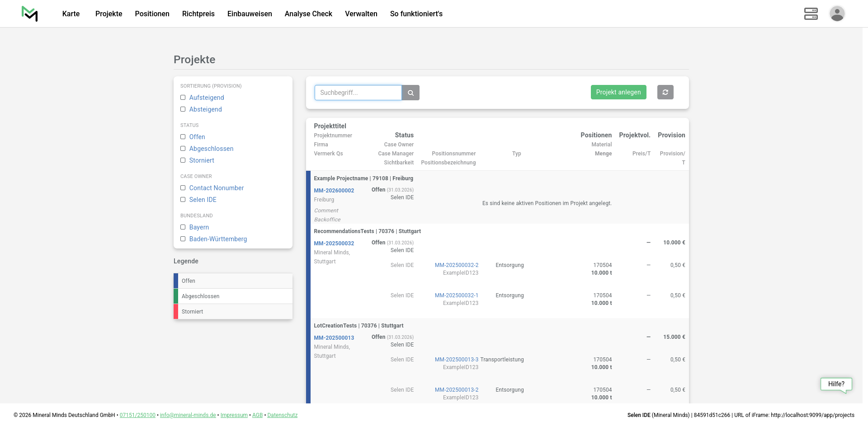Click the Impressum footer link
Screen dimensions: 868x426
click(x=234, y=415)
